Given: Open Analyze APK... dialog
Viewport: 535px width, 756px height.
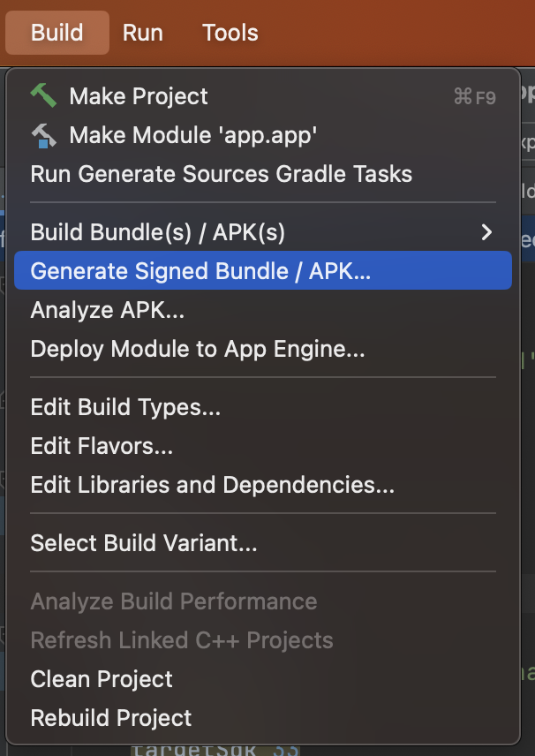Looking at the screenshot, I should 107,310.
